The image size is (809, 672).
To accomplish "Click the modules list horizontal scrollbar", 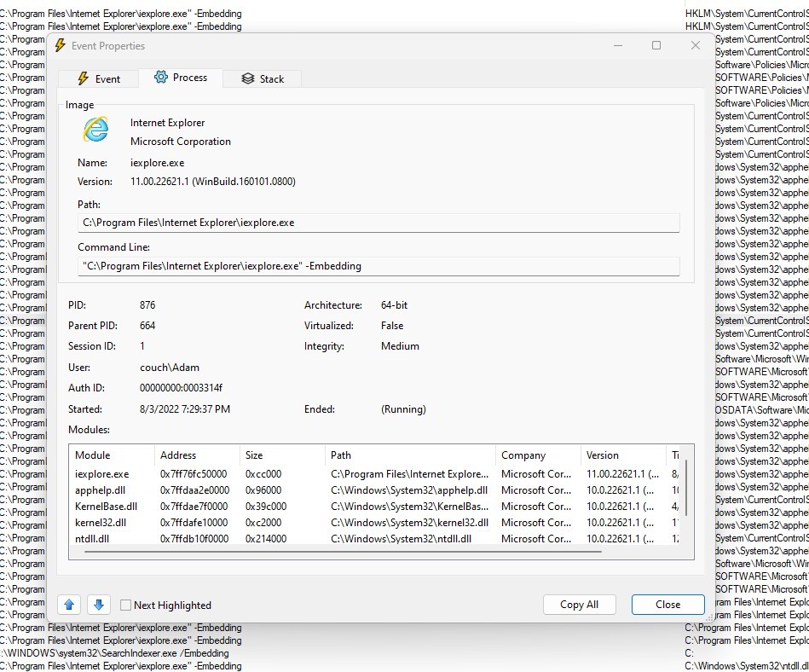I will (343, 552).
